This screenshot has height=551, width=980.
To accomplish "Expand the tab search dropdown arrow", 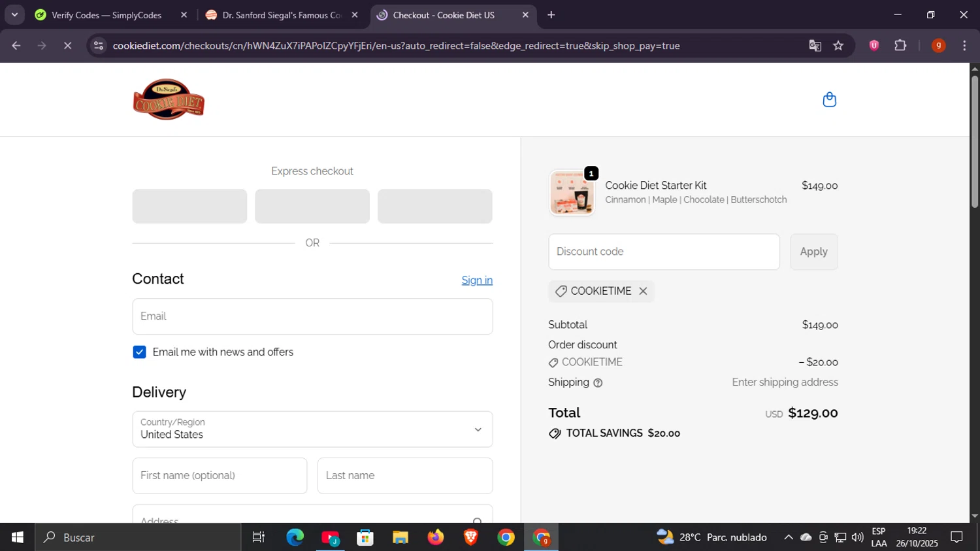I will 14,14.
